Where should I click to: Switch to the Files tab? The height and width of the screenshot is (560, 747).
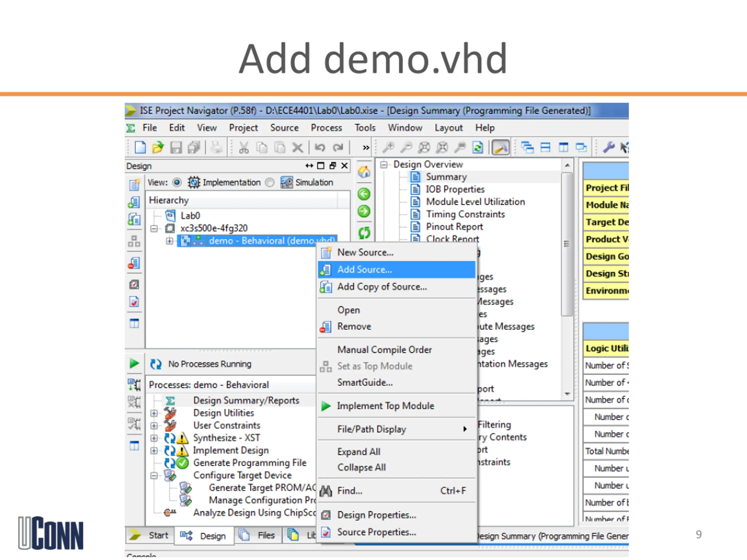click(x=258, y=535)
